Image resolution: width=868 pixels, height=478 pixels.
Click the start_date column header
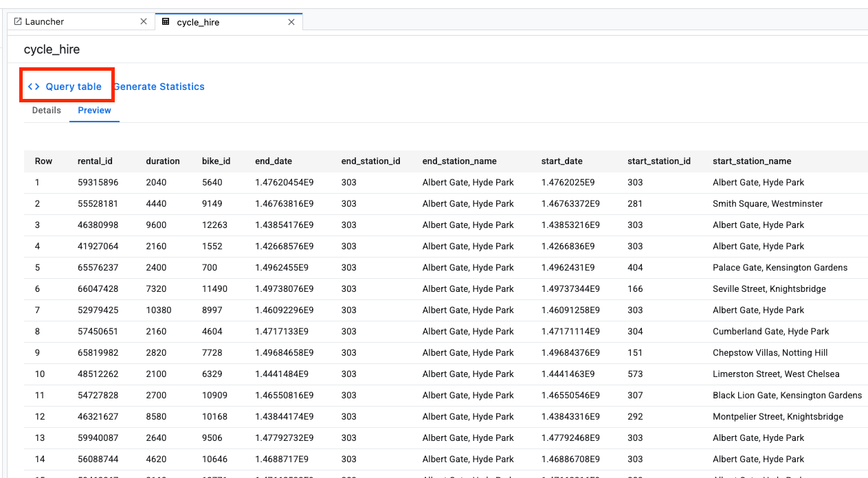[x=561, y=161]
